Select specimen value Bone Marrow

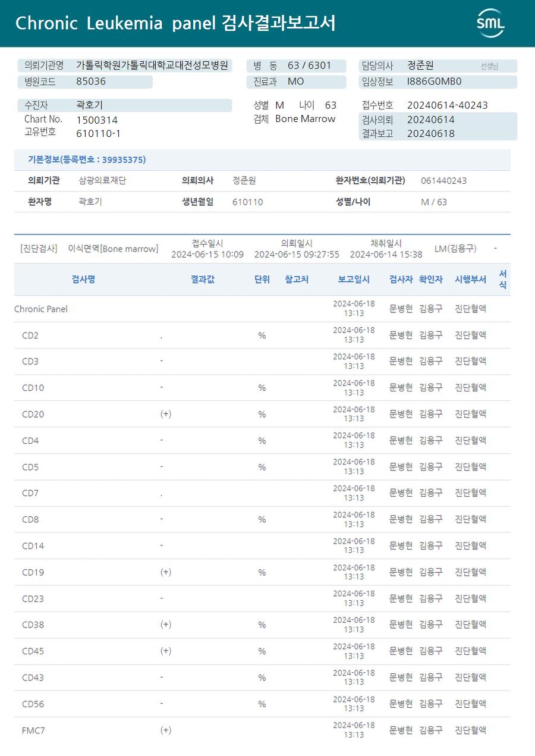coord(305,118)
